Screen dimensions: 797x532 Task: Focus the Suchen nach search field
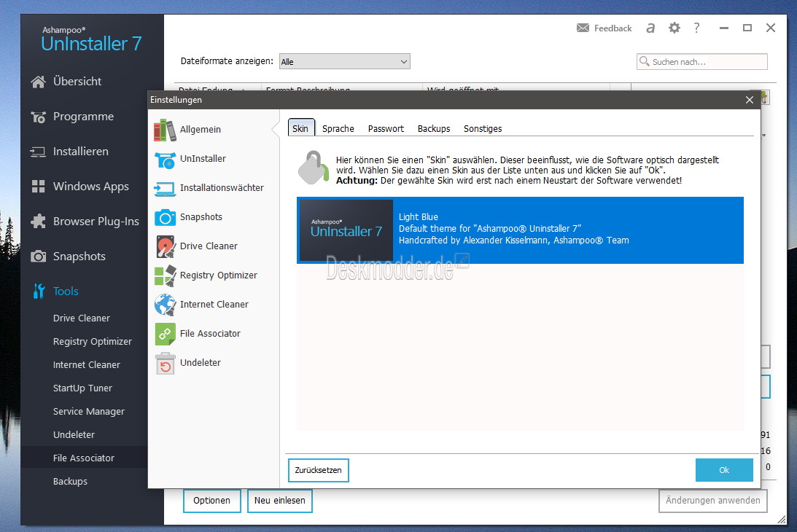click(x=702, y=61)
